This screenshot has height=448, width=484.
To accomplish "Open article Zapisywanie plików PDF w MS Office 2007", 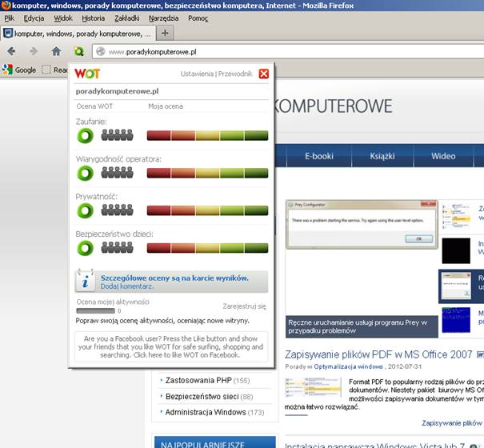I will (x=378, y=354).
